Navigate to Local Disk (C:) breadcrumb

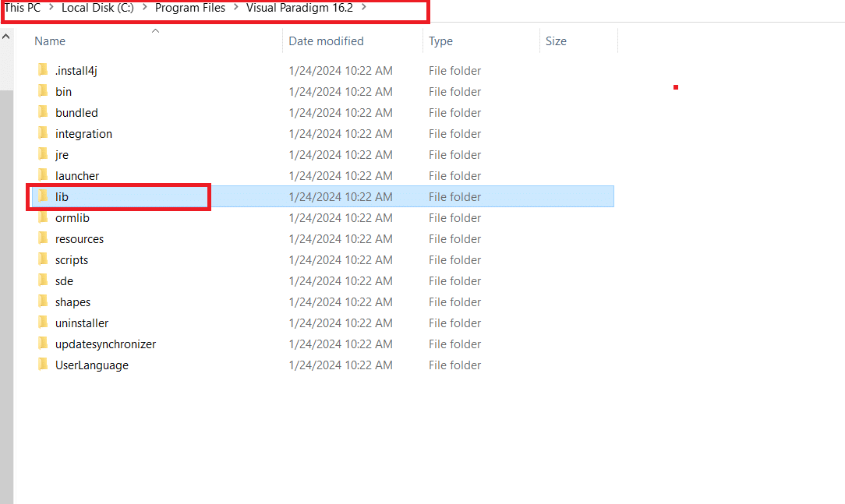(97, 8)
